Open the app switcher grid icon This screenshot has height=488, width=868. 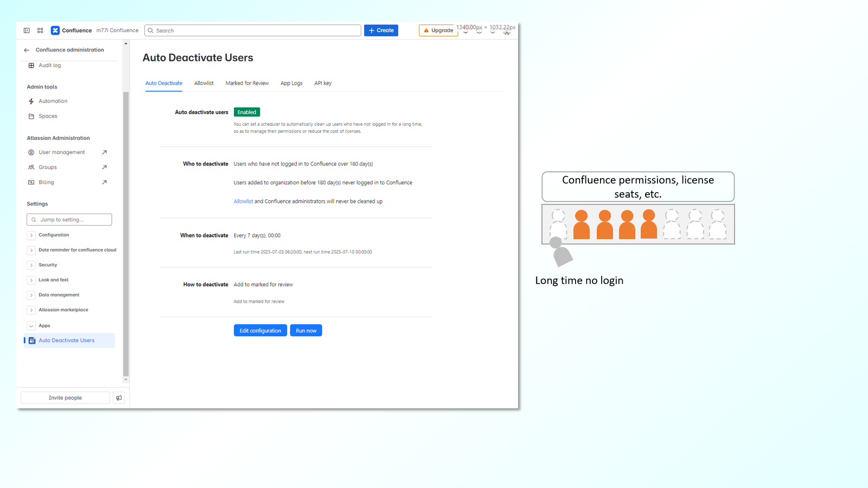(40, 30)
